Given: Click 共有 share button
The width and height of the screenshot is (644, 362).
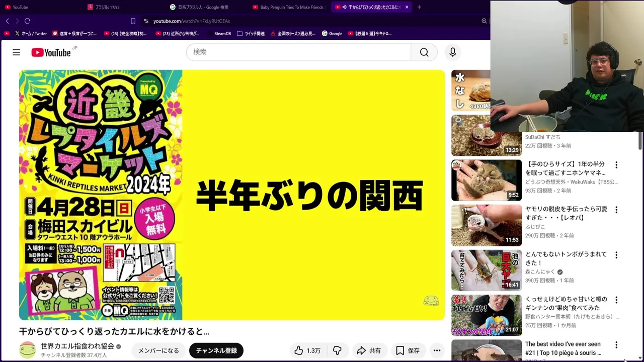Looking at the screenshot, I should click(x=369, y=350).
